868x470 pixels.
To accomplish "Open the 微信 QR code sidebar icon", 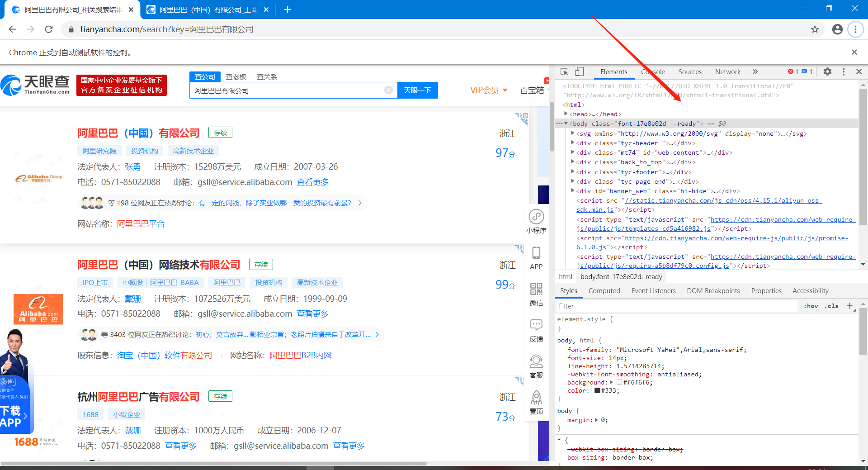I will (536, 294).
